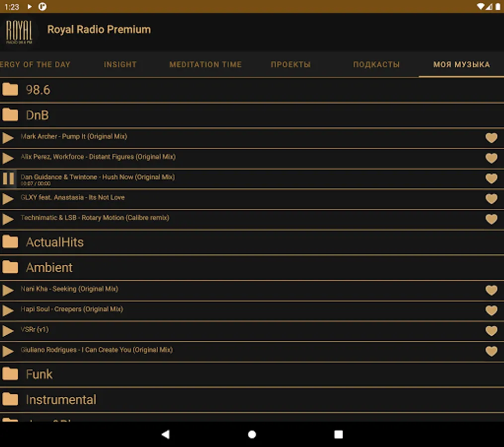Image resolution: width=504 pixels, height=447 pixels.
Task: Tap the Royal Radio logo
Action: (19, 32)
